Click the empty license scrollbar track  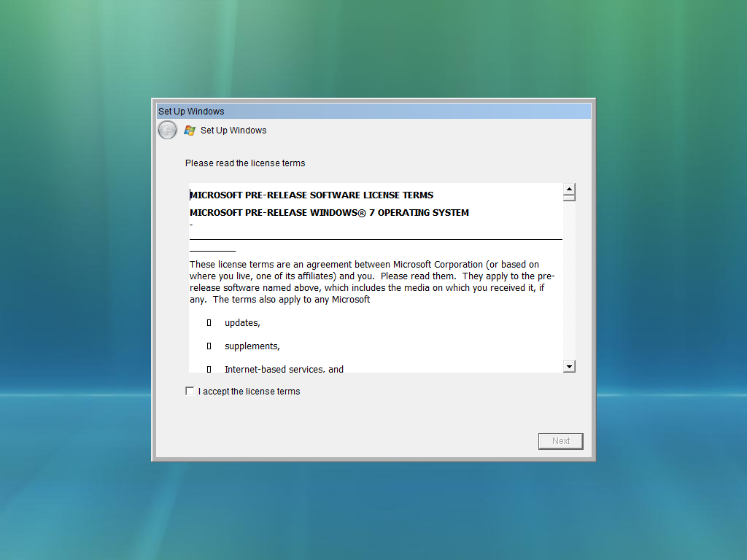[x=569, y=284]
